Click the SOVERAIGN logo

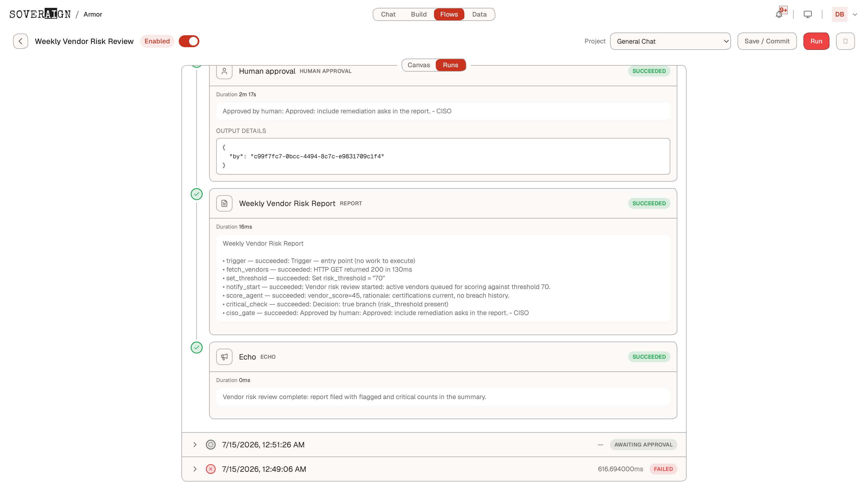40,14
